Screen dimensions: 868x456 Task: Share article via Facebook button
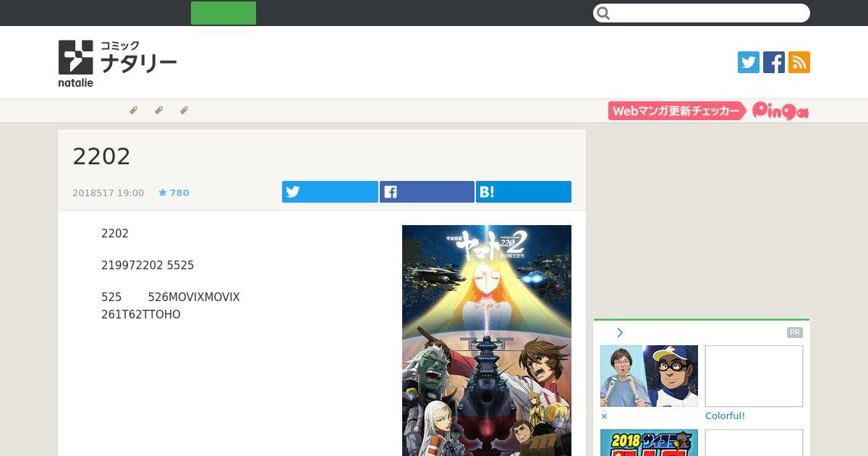(x=427, y=192)
